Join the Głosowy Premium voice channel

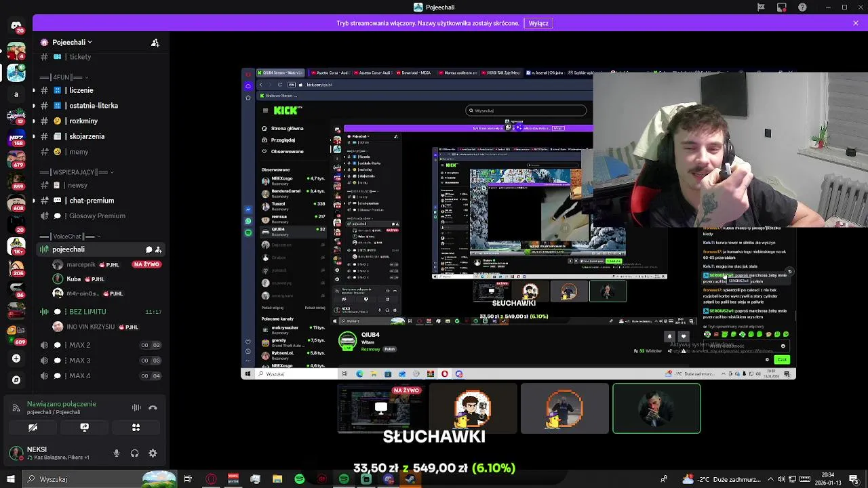coord(100,216)
